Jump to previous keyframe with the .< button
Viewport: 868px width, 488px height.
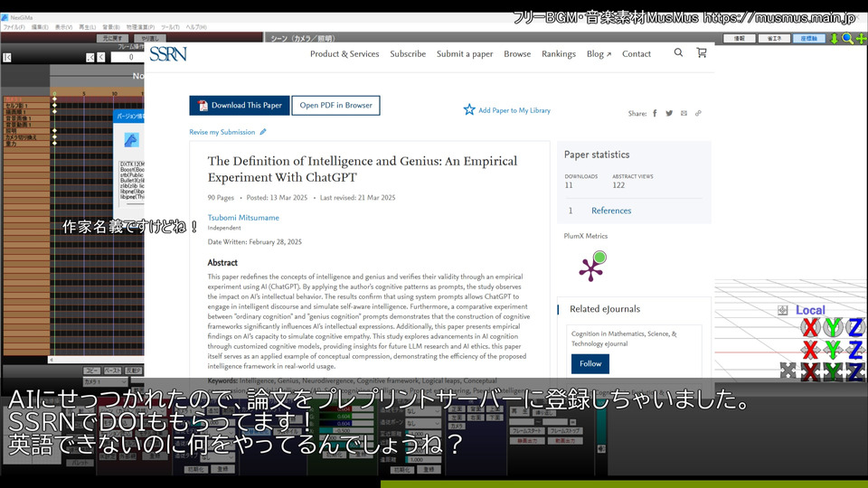pyautogui.click(x=90, y=58)
